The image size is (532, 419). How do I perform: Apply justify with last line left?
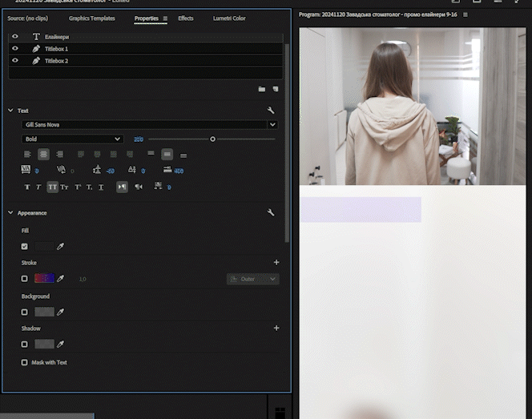click(81, 155)
